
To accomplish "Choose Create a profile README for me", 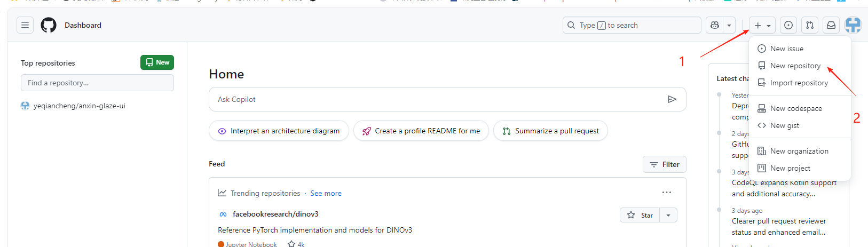I will pos(421,131).
